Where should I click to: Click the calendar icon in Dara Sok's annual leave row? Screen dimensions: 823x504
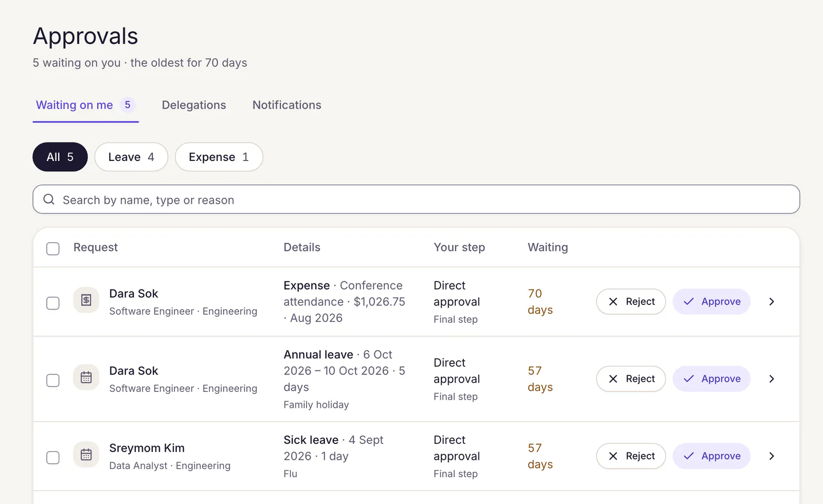coord(86,377)
